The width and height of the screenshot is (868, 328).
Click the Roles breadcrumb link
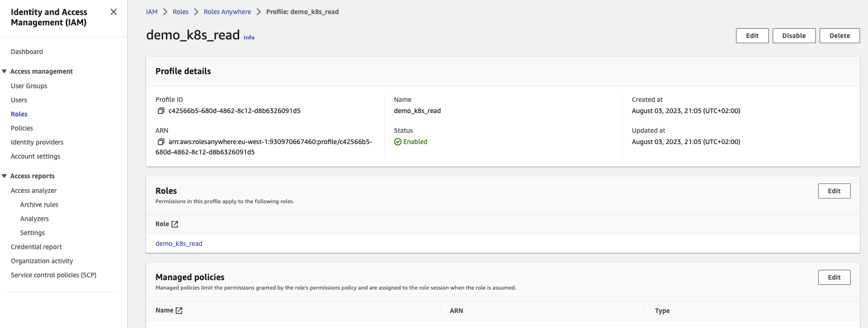180,12
